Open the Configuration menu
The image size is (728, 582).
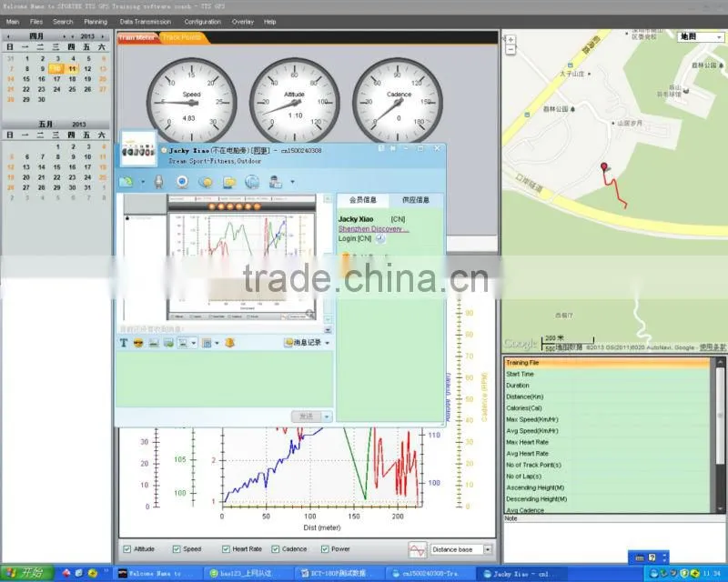[202, 22]
